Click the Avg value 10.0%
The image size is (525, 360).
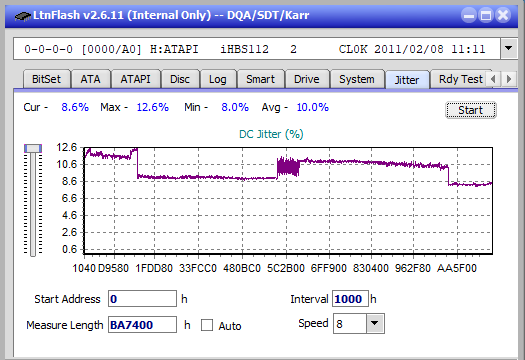313,107
